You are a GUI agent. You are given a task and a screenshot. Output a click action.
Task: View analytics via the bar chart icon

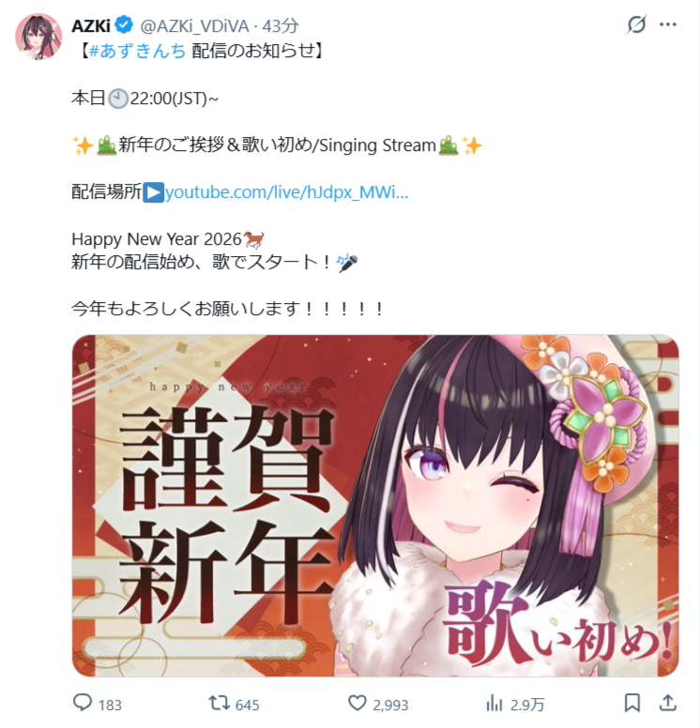[x=495, y=703]
